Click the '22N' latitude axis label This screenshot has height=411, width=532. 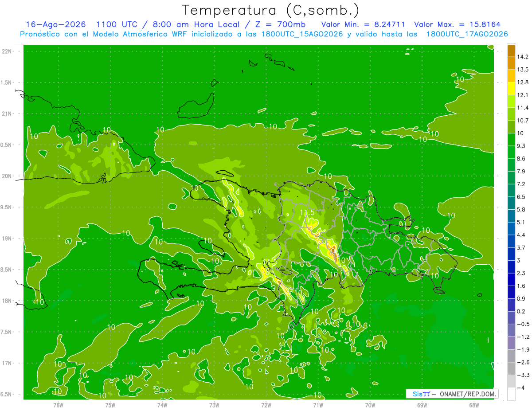7,51
